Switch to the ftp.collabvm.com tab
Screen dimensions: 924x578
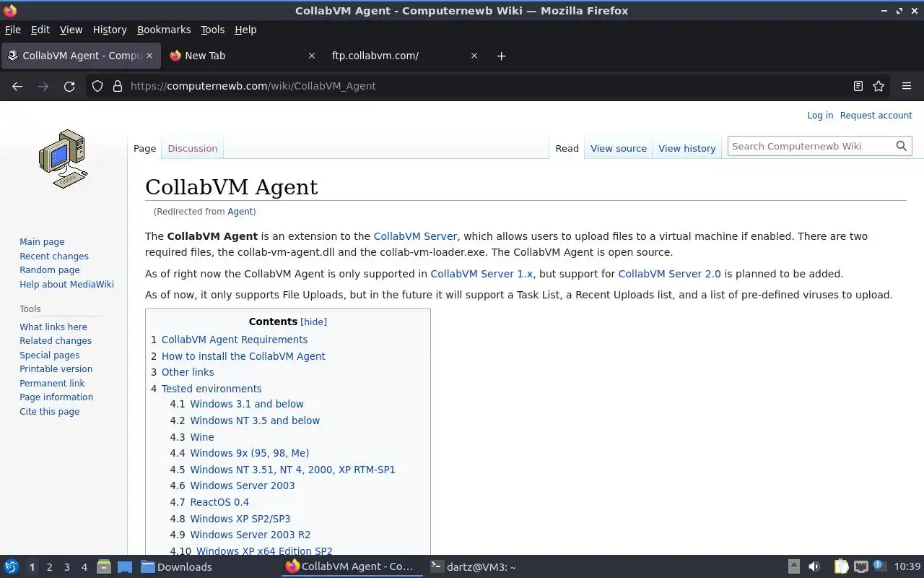[x=404, y=56]
